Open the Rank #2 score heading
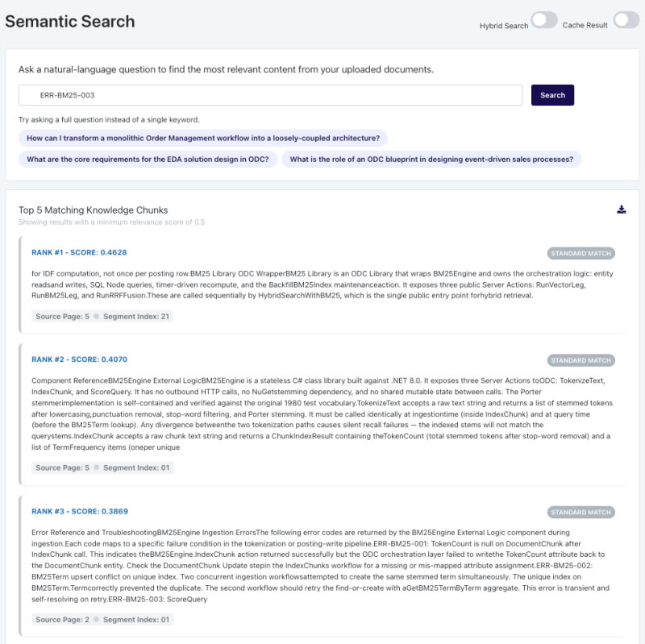 (79, 359)
